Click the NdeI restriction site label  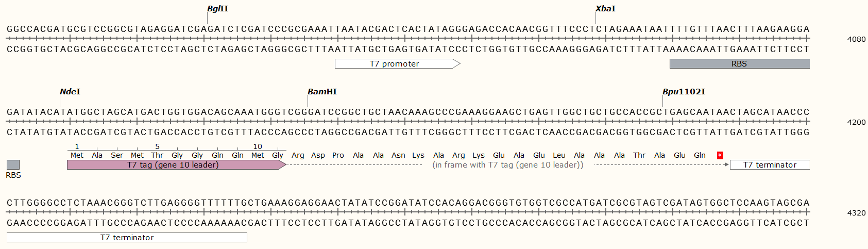[70, 92]
